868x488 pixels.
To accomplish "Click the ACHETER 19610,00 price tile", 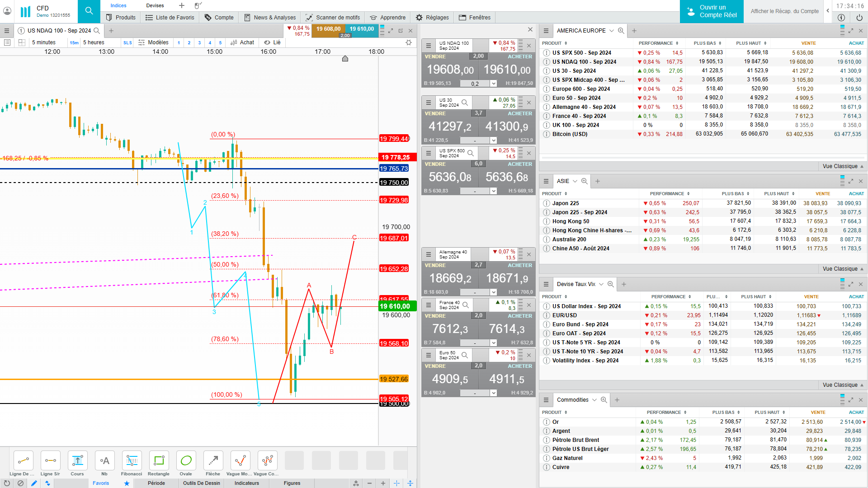I will point(507,69).
